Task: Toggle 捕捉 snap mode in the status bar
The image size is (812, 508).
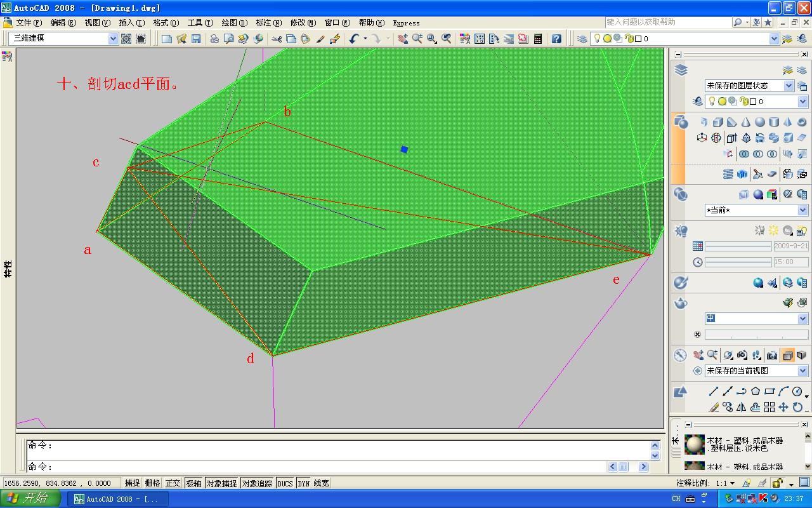Action: pos(132,483)
